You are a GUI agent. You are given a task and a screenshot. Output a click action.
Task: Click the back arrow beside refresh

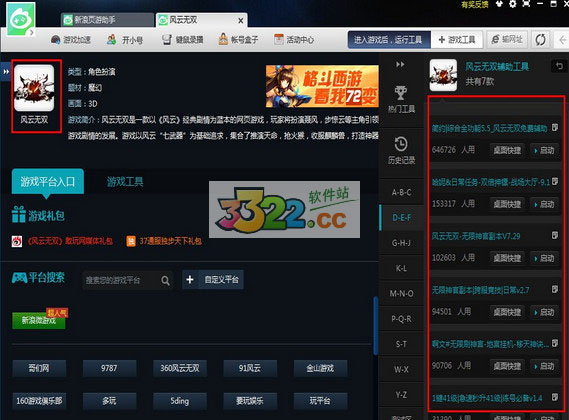562,39
